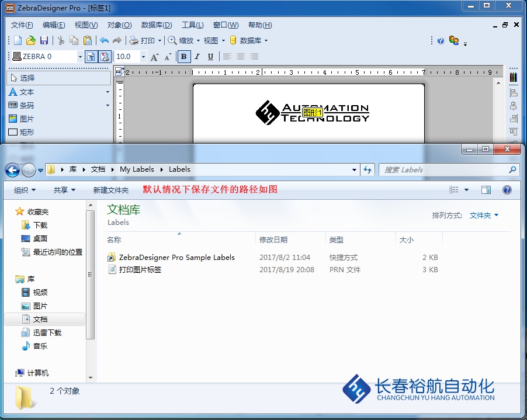This screenshot has width=527, height=420.
Task: Toggle bold formatting
Action: tap(184, 57)
